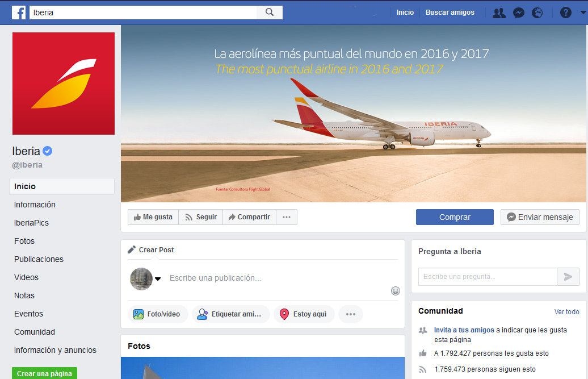Open the Messenger icon in top bar
This screenshot has width=588, height=379.
(x=519, y=13)
